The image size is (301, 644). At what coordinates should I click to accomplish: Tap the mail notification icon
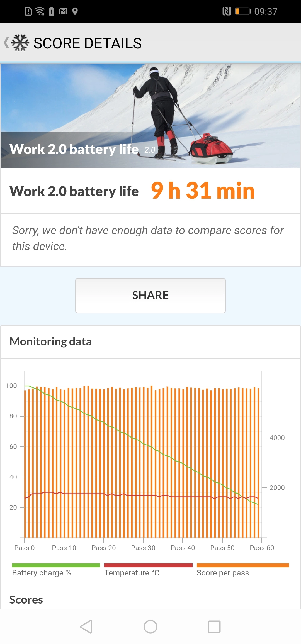63,11
